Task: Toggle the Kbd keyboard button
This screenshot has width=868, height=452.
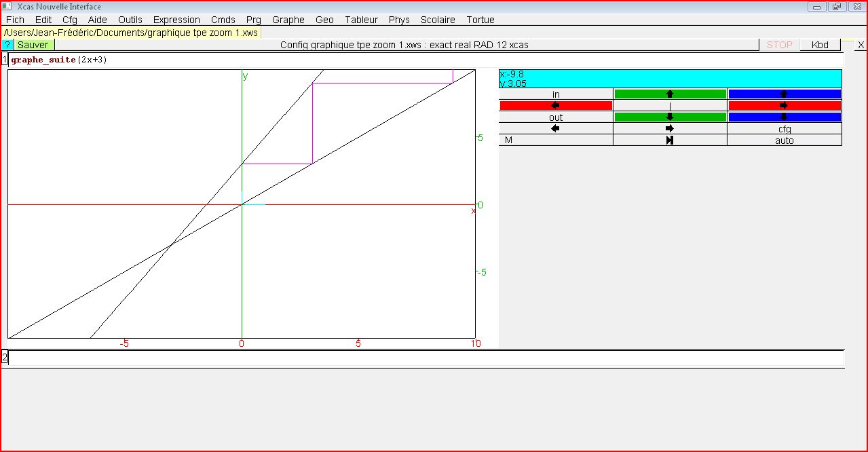Action: point(820,45)
